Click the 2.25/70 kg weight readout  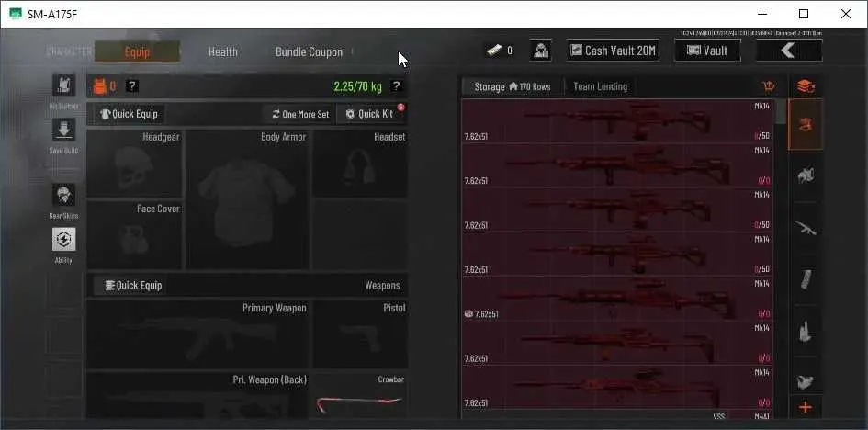click(x=357, y=86)
